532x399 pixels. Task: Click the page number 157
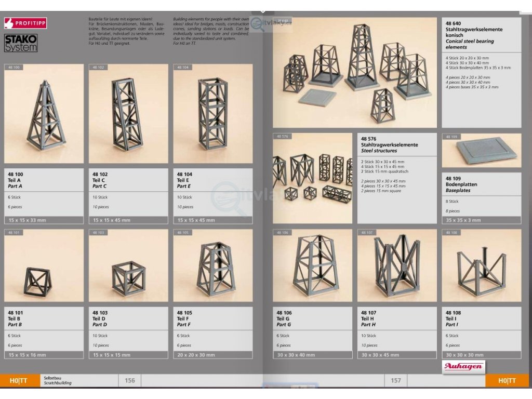click(395, 380)
